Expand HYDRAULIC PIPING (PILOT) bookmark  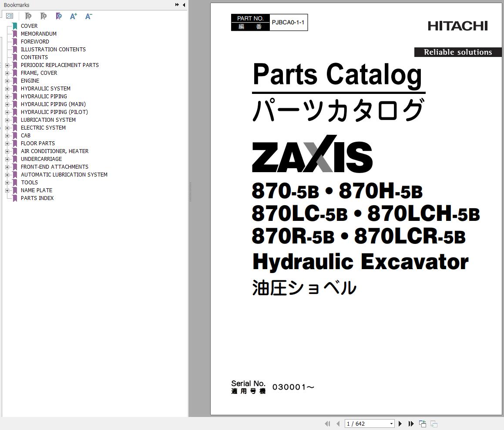coord(7,112)
